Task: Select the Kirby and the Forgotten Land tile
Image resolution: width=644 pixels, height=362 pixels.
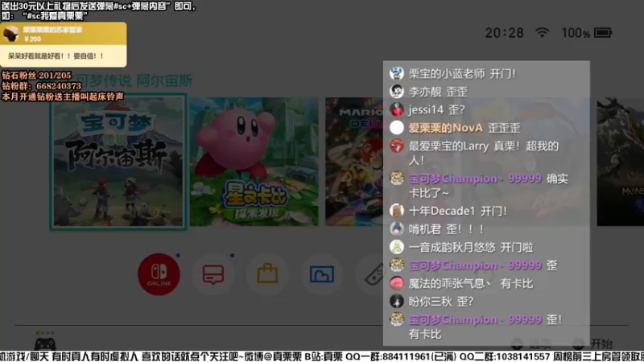Action: pos(254,162)
